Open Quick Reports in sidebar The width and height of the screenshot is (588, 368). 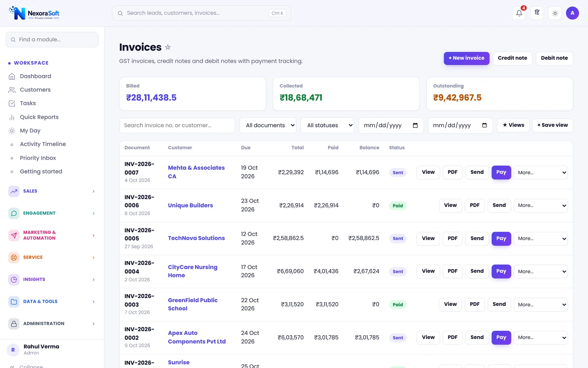tap(39, 117)
